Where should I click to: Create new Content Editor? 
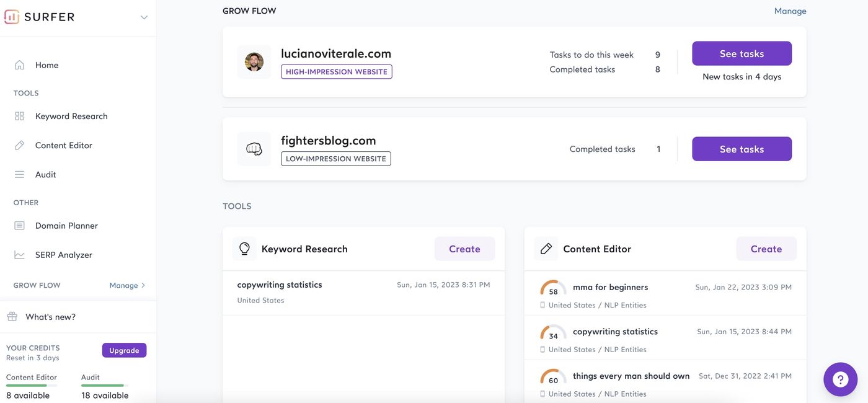coord(766,249)
